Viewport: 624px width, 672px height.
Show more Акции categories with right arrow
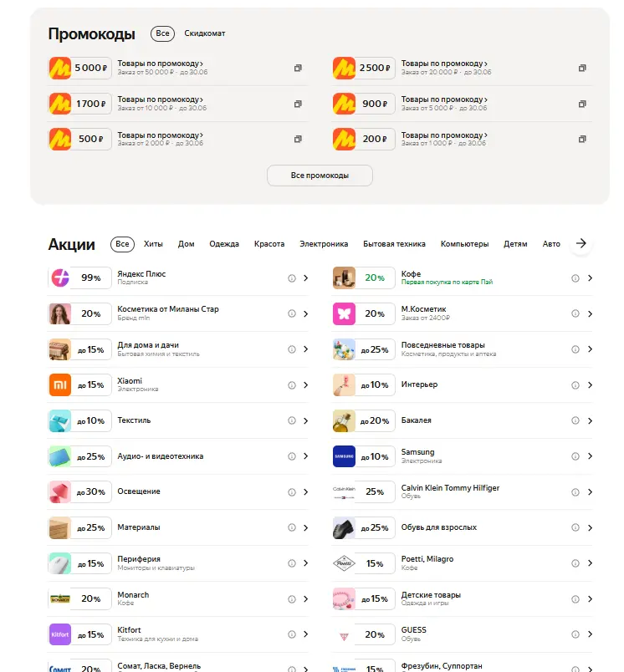[x=581, y=243]
